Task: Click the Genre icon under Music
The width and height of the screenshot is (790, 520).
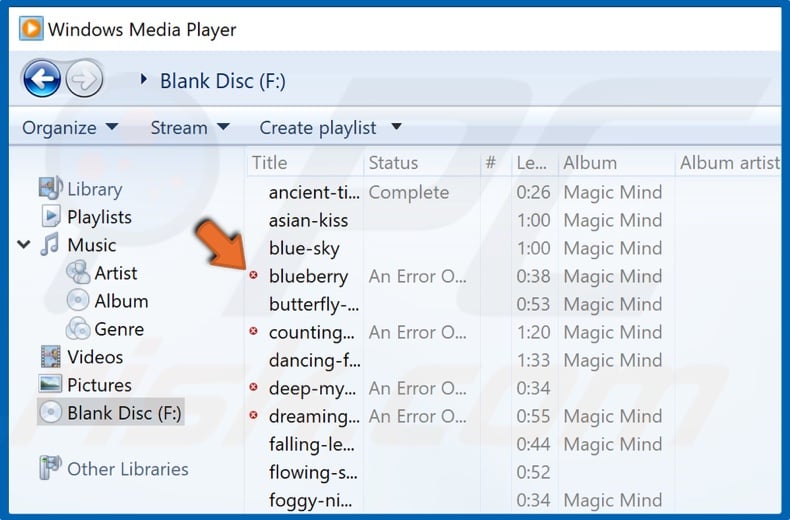Action: click(x=78, y=329)
